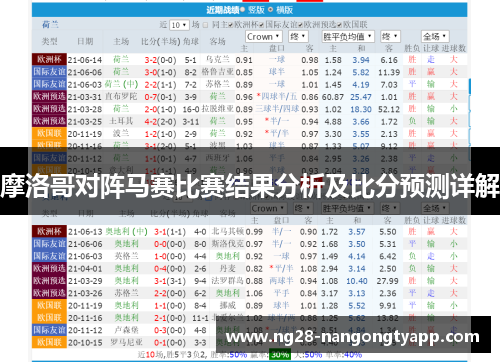Click the 比分(半场) column header in the top table
Viewport: 500px width, 362px height.
pyautogui.click(x=161, y=42)
